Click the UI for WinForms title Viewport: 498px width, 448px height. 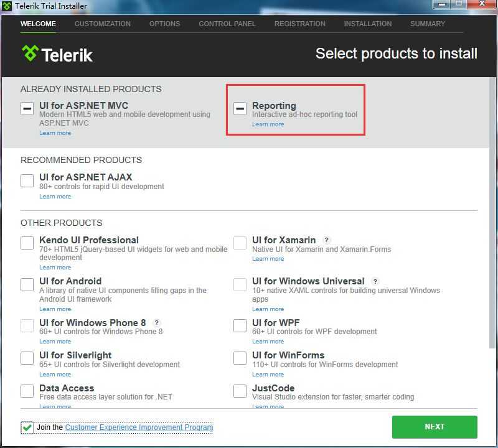pyautogui.click(x=288, y=355)
